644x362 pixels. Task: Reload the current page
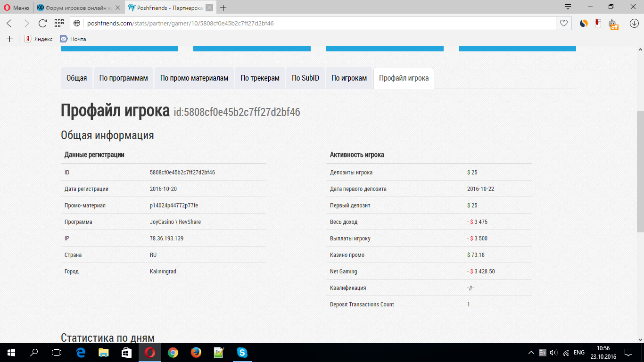tap(42, 23)
